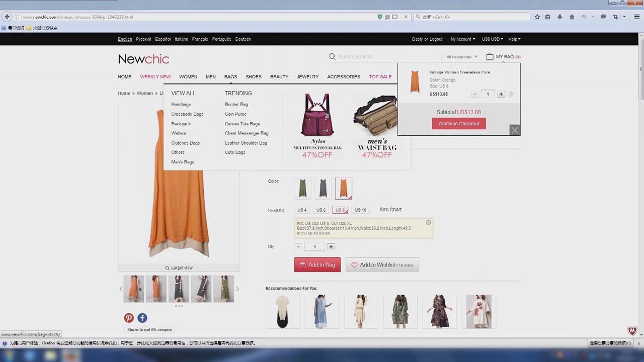This screenshot has height=362, width=644.
Task: Choose Leather Shoulder Bag in Trending list
Action: pos(246,143)
